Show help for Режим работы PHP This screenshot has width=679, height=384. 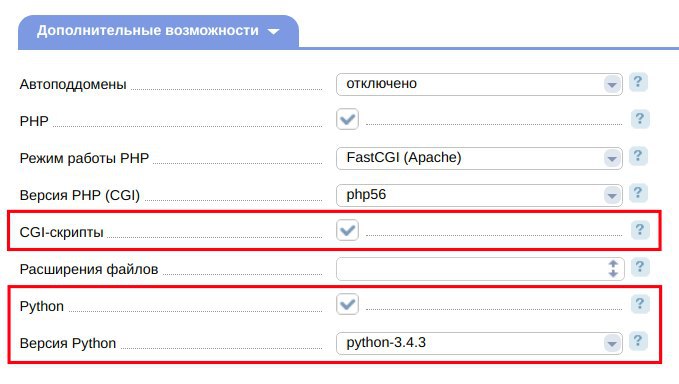[x=638, y=156]
